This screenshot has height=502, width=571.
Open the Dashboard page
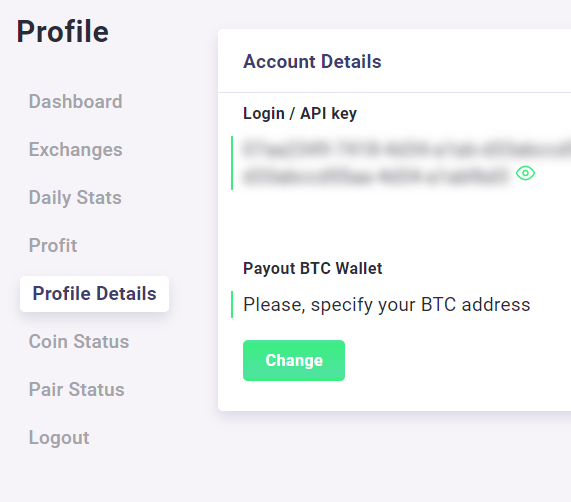[x=75, y=101]
